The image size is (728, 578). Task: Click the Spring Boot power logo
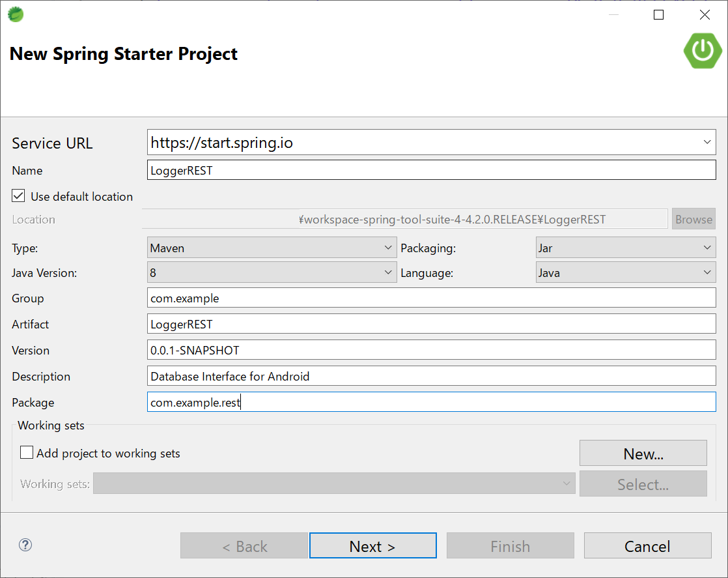703,51
